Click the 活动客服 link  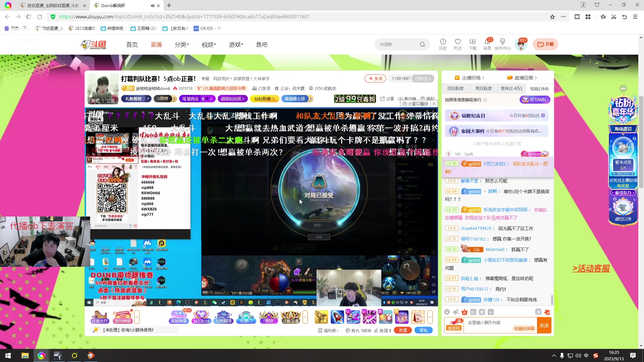click(591, 268)
